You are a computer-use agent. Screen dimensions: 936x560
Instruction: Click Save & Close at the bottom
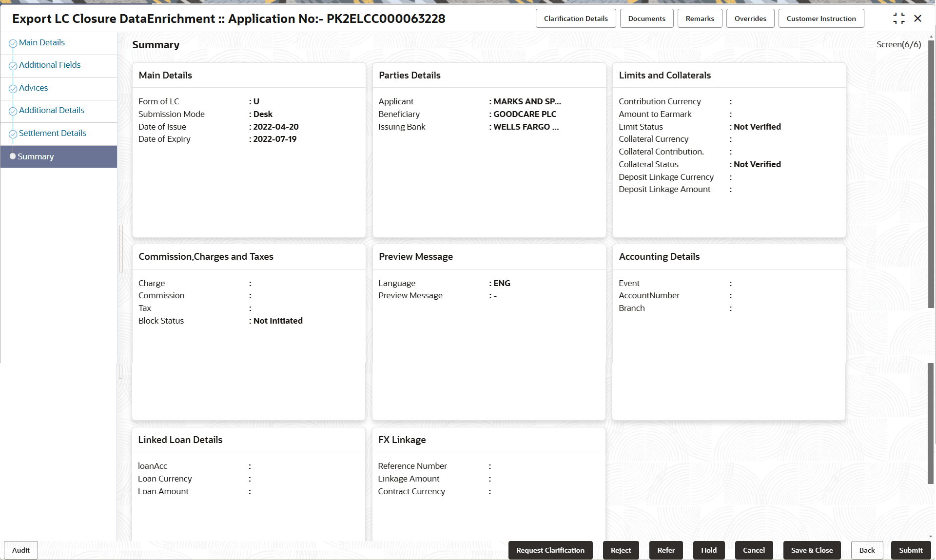(812, 550)
